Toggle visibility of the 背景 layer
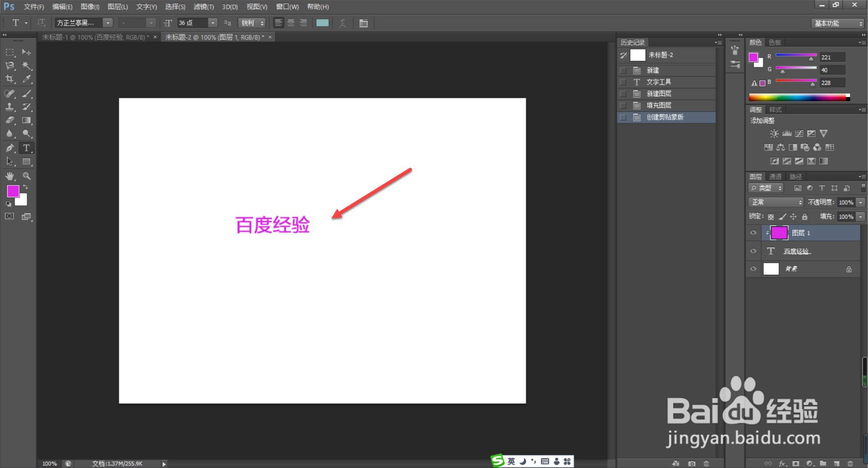The image size is (868, 468). click(x=753, y=269)
